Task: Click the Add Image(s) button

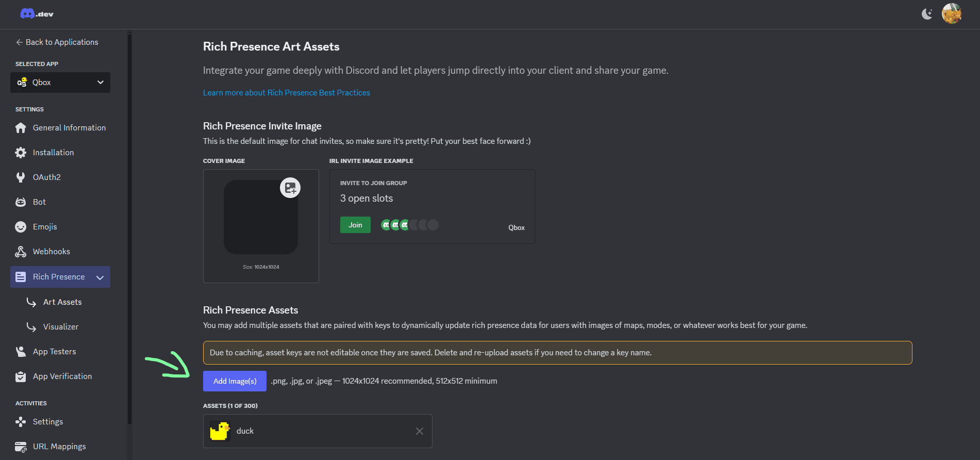Action: point(235,381)
